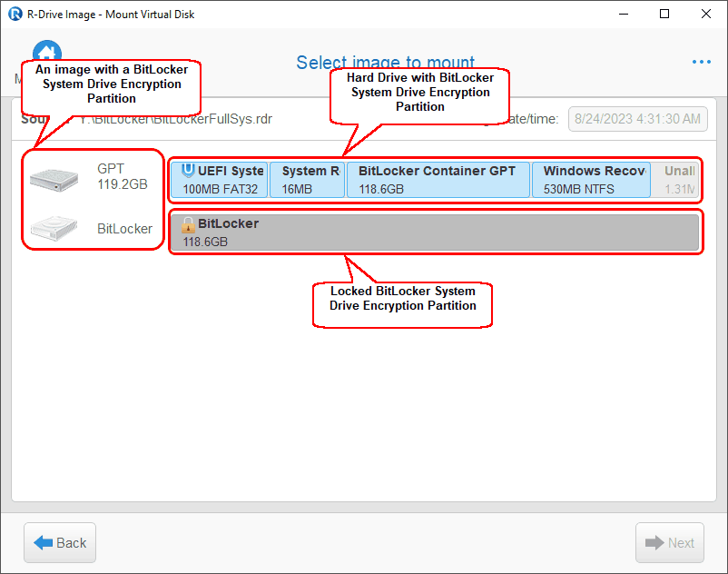Screen dimensions: 728x574
Task: Select the GPT 119.2GB hard drive icon
Action: click(x=54, y=180)
